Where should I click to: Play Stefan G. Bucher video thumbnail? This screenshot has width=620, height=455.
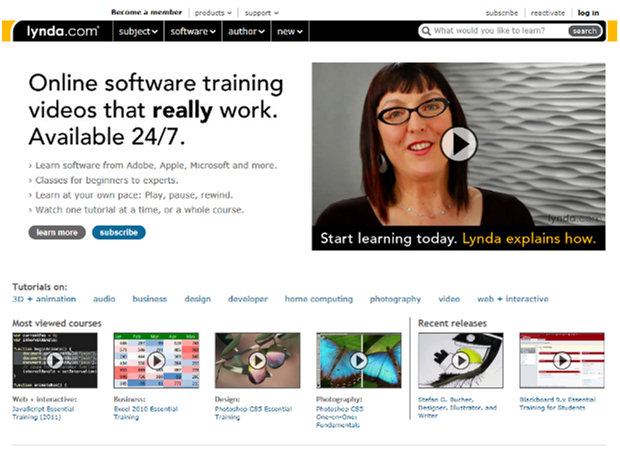tap(461, 360)
